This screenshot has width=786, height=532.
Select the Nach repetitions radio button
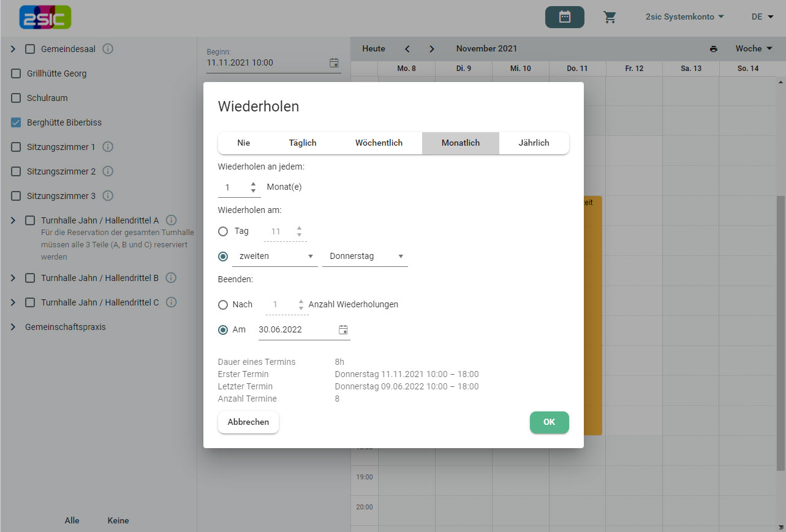[x=224, y=304]
